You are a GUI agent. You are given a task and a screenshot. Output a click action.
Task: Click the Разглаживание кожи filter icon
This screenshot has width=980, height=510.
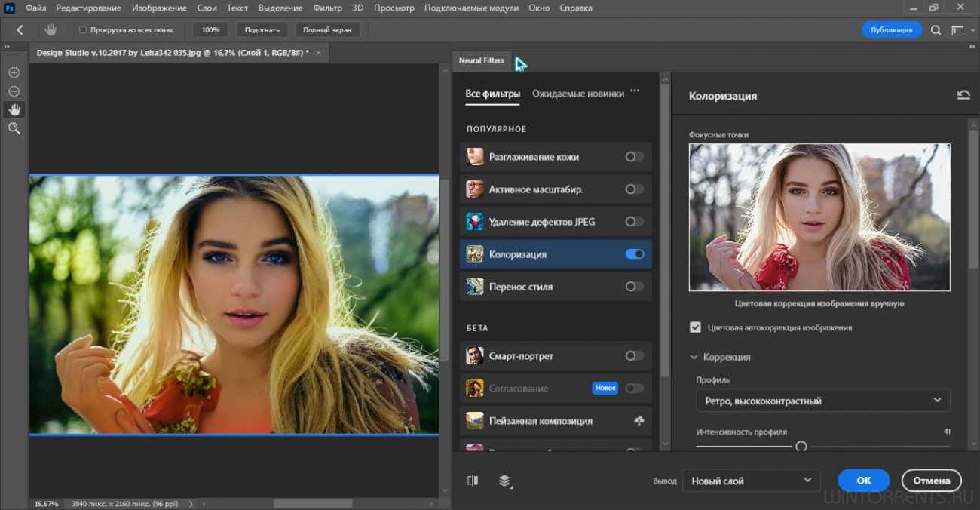(474, 157)
